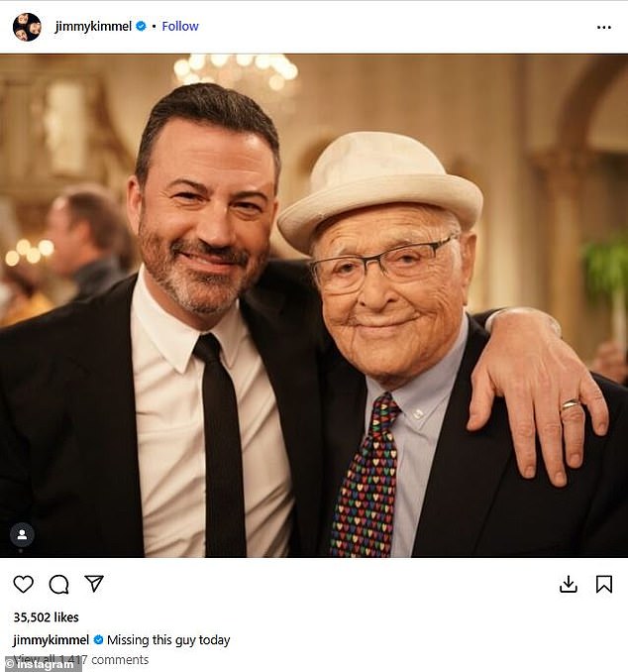The width and height of the screenshot is (628, 672).
Task: Open the three-dot more options menu
Action: [603, 27]
